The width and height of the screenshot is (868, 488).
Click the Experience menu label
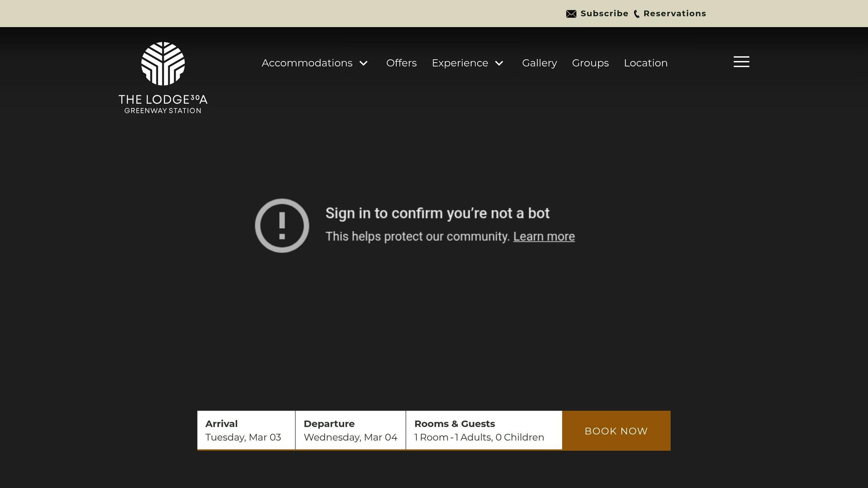(460, 63)
